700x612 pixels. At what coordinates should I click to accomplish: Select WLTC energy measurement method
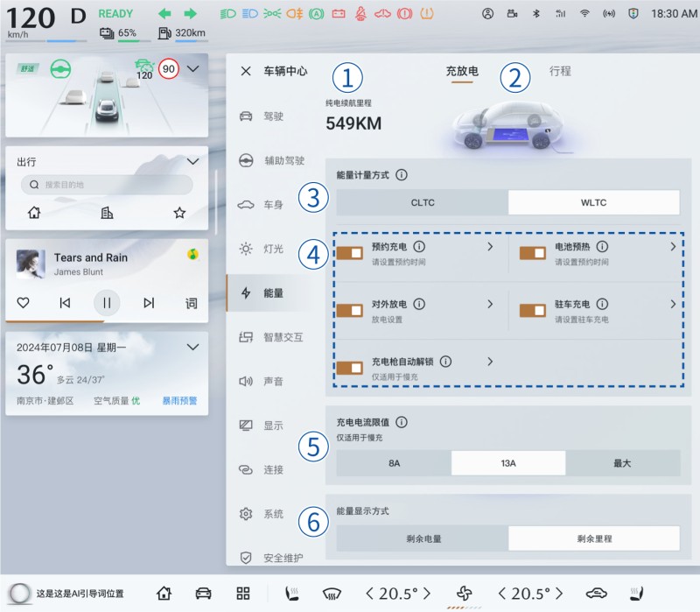coord(594,203)
